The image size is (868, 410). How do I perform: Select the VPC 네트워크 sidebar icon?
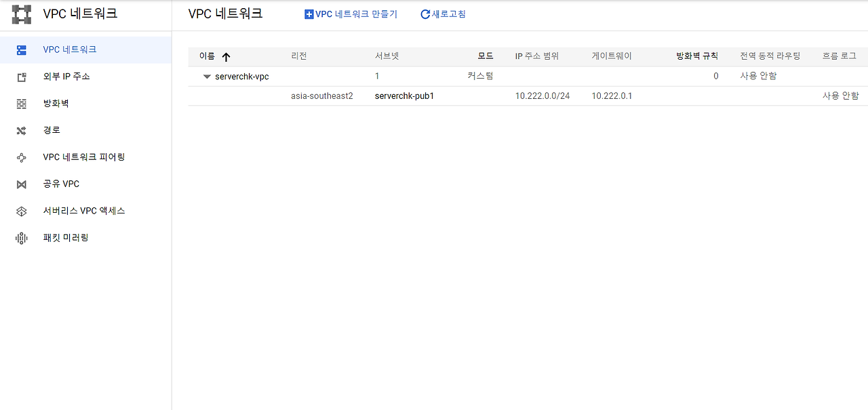(22, 49)
